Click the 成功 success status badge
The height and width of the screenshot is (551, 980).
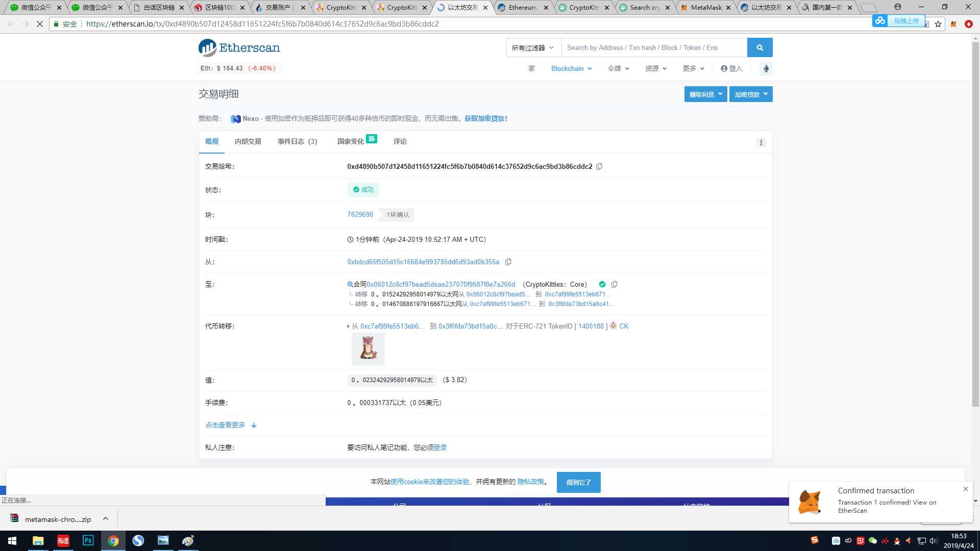pos(363,190)
